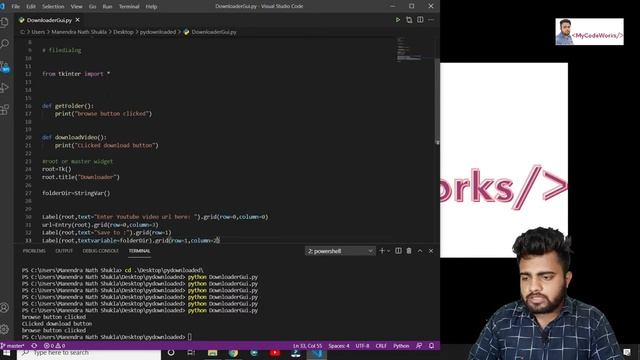This screenshot has width=640, height=360.
Task: Open Accounts icon in activity bar
Action: coord(5,307)
